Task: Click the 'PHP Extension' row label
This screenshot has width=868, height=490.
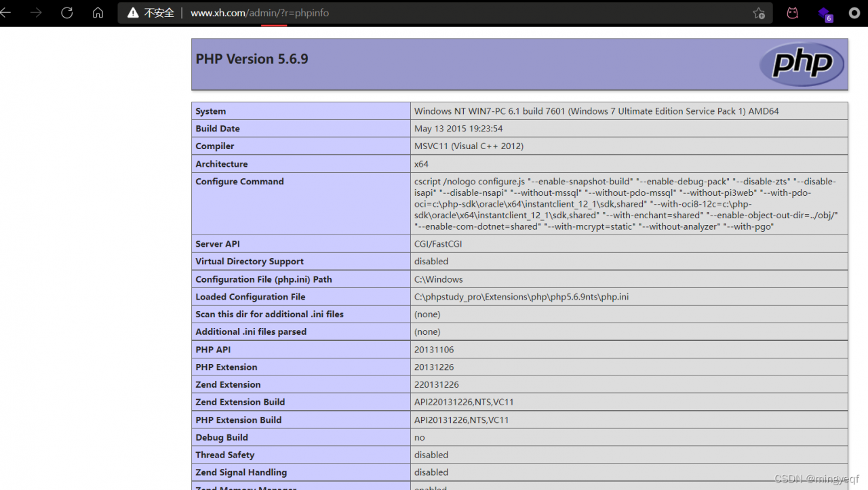Action: coord(226,367)
